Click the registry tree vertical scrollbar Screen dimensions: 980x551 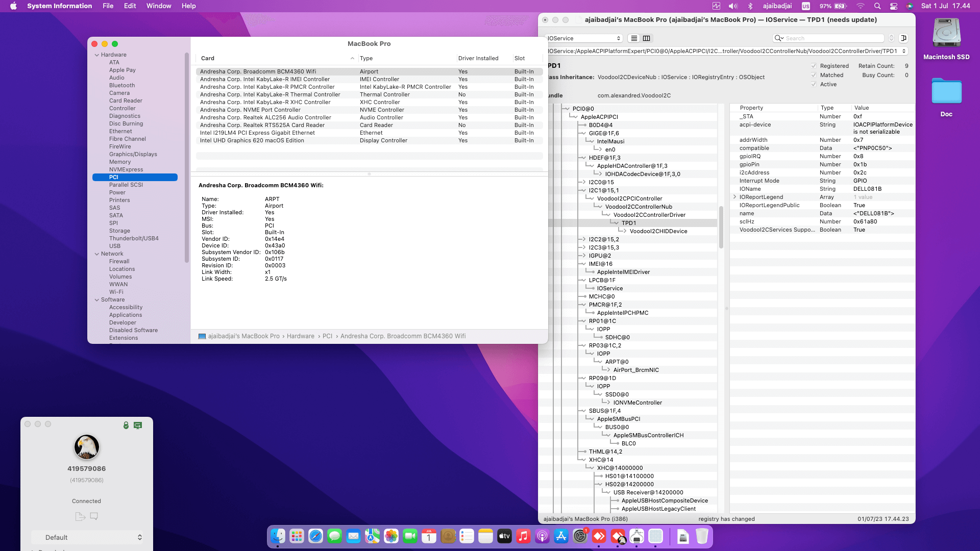pos(721,227)
